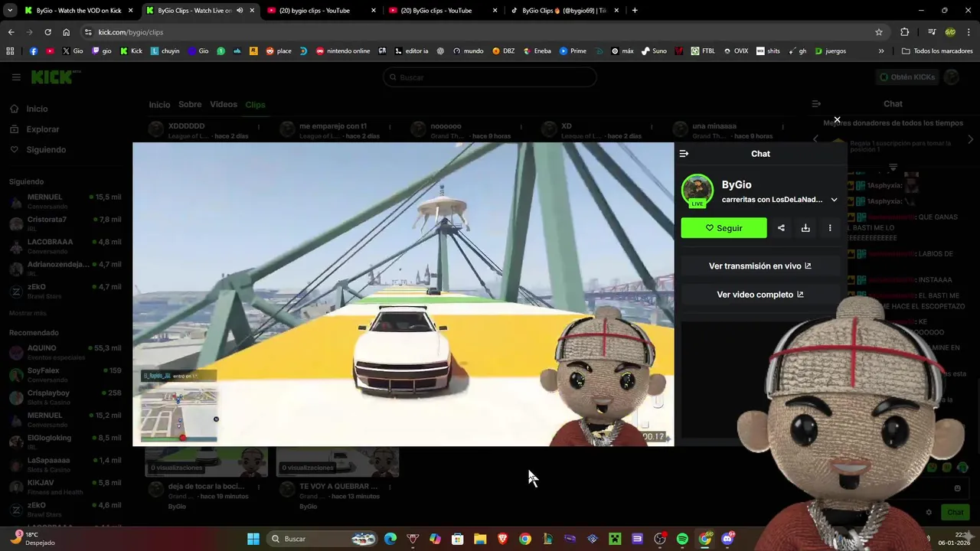Open ByGio live avatar in clip panel
The height and width of the screenshot is (551, 980).
tap(697, 191)
